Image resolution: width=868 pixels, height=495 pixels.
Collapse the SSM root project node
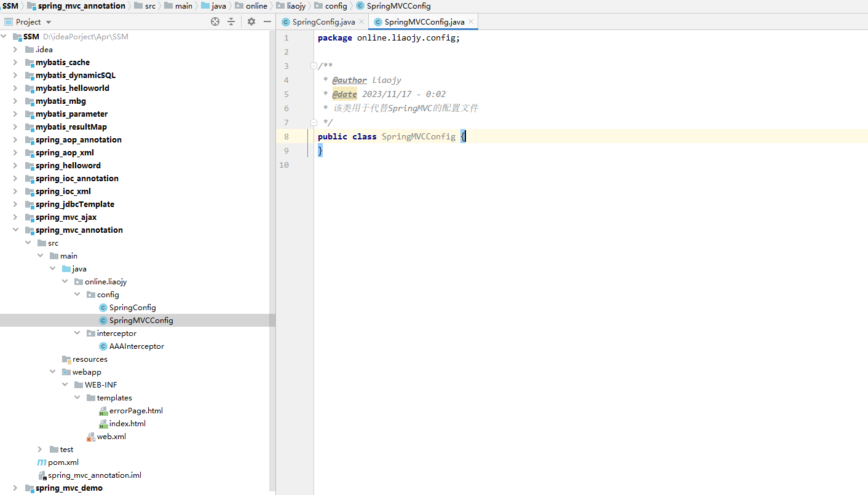pos(4,37)
